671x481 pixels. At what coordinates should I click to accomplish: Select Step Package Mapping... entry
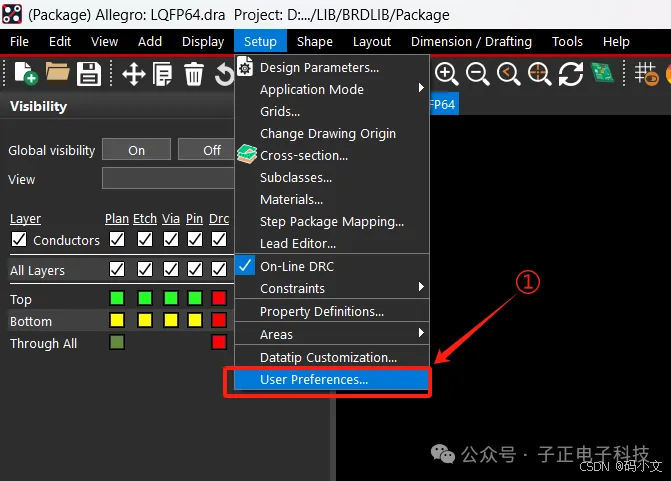click(332, 222)
